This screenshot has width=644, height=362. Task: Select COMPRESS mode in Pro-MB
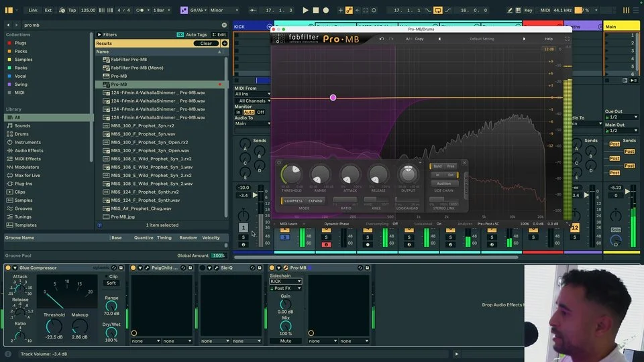click(x=293, y=201)
